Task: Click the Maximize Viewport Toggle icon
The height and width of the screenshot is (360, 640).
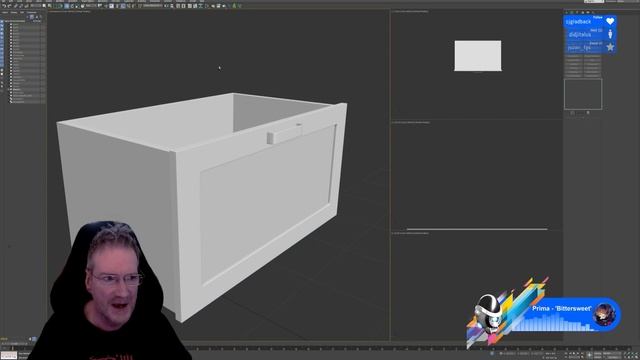Action: pos(637,358)
